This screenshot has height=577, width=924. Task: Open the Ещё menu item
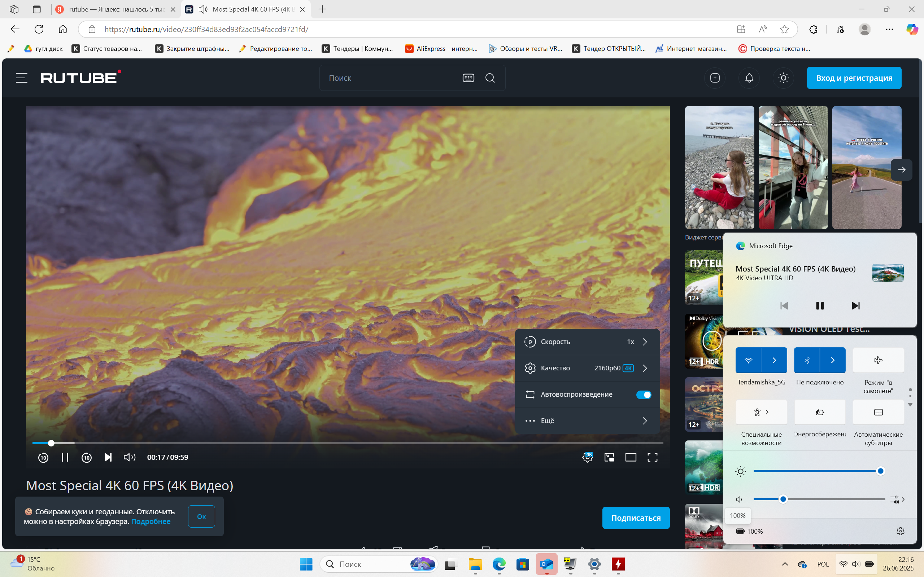[587, 421]
